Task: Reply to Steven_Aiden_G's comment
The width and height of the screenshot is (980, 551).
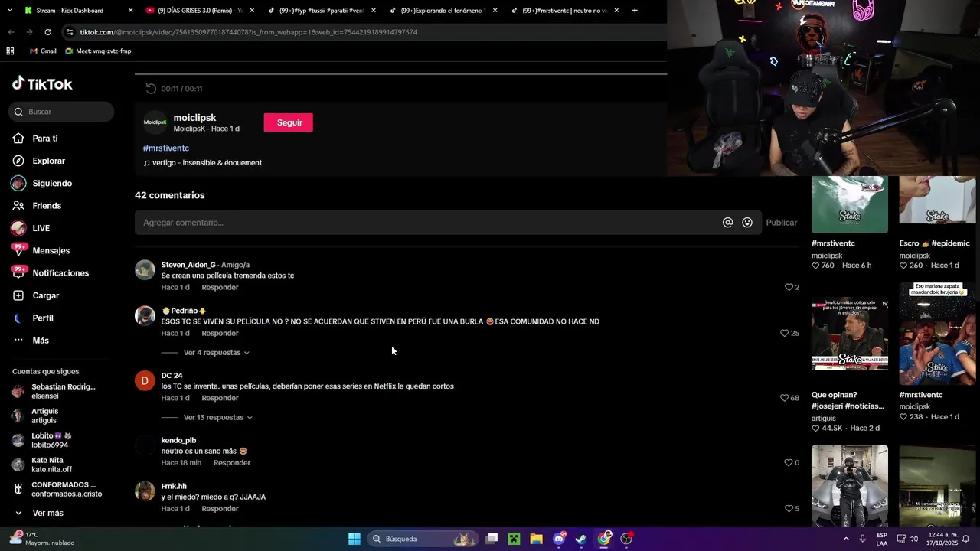Action: pos(220,287)
